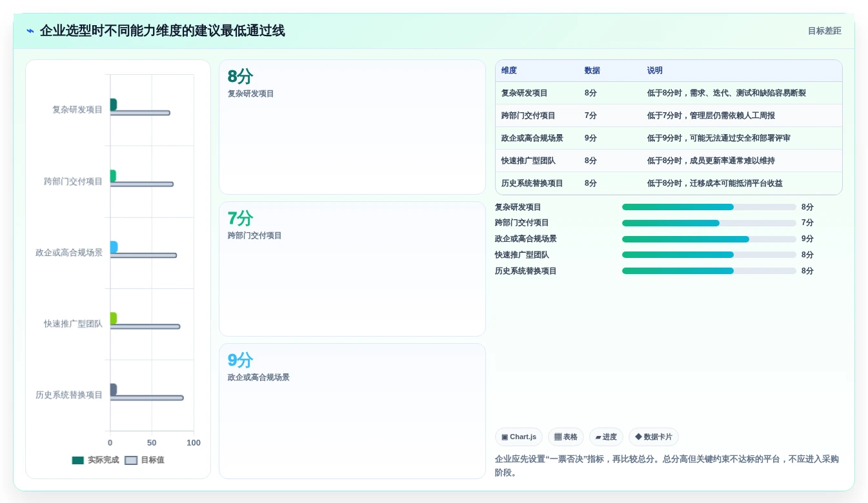Image resolution: width=868 pixels, height=503 pixels.
Task: Click the 9分 cell in the table
Action: (x=590, y=138)
